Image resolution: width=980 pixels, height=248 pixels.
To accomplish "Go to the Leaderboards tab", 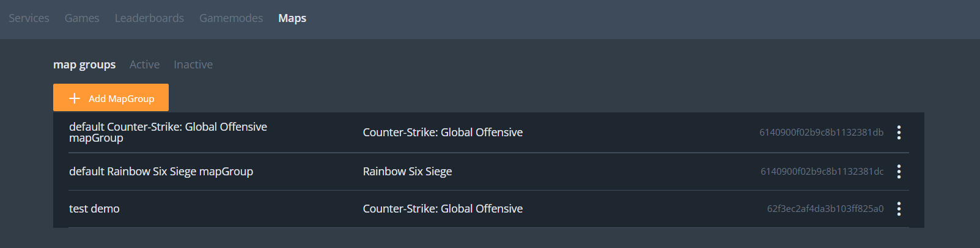I will coord(149,18).
